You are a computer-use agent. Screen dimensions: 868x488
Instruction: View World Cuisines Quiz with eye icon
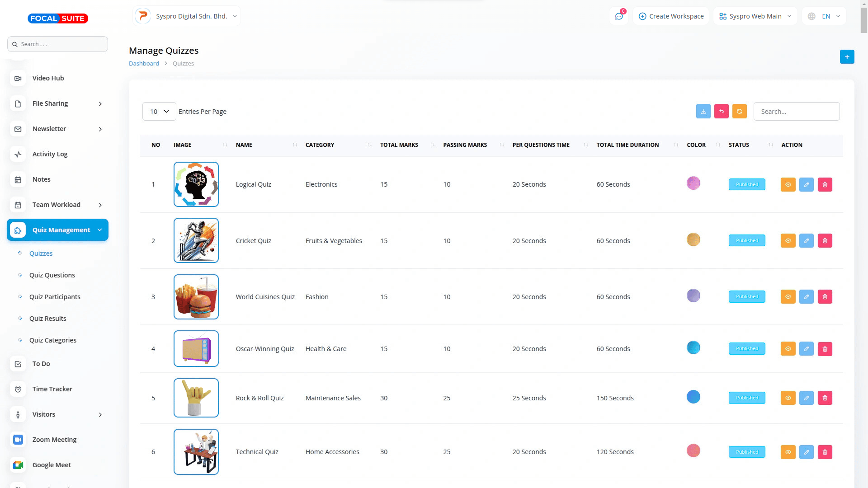[788, 296]
